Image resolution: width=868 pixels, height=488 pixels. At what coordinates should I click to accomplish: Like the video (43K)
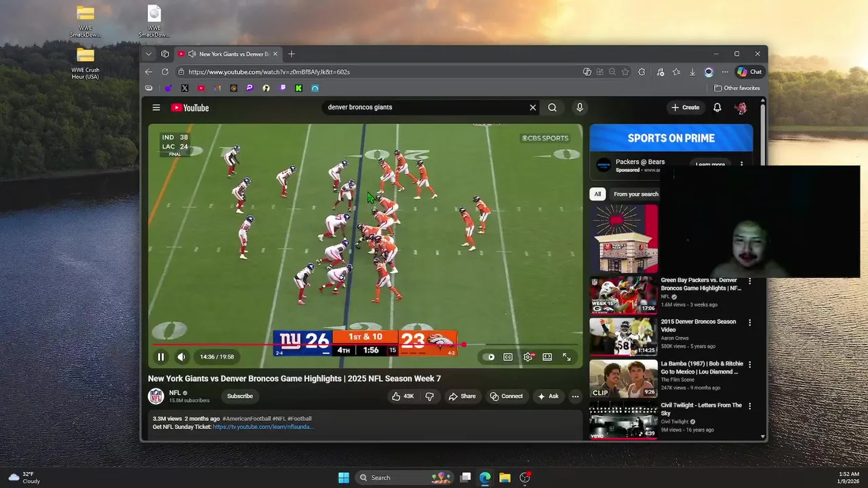pyautogui.click(x=403, y=396)
